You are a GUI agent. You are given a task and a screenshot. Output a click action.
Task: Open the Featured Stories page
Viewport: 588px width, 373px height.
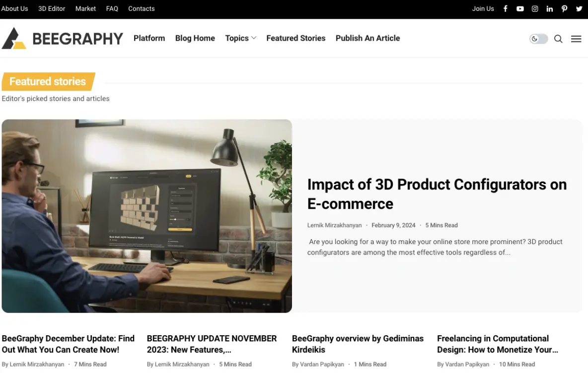(295, 38)
